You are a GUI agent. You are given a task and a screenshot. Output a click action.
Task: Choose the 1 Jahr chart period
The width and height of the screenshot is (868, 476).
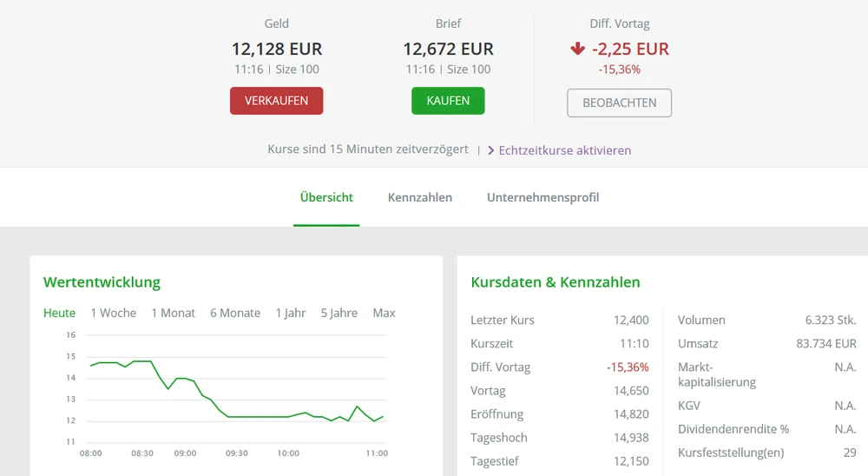point(291,313)
